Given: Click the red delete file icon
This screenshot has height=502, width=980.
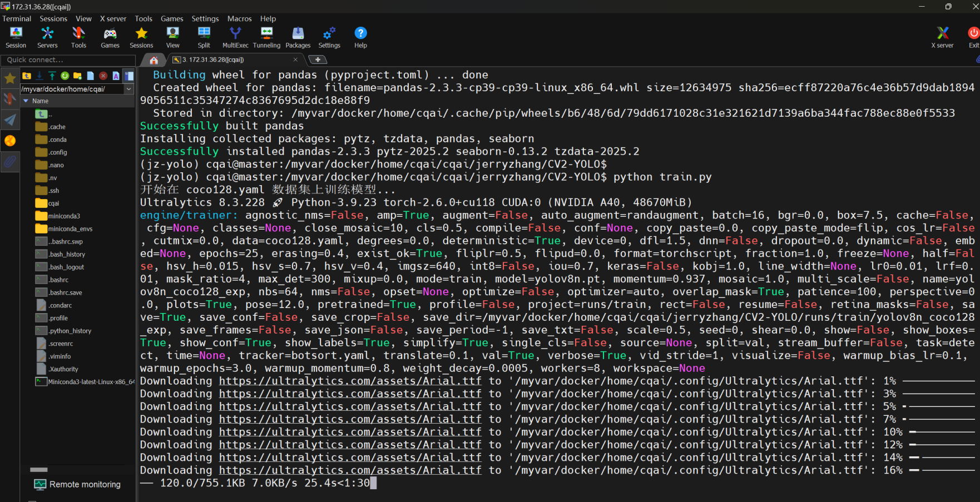Looking at the screenshot, I should pyautogui.click(x=103, y=76).
